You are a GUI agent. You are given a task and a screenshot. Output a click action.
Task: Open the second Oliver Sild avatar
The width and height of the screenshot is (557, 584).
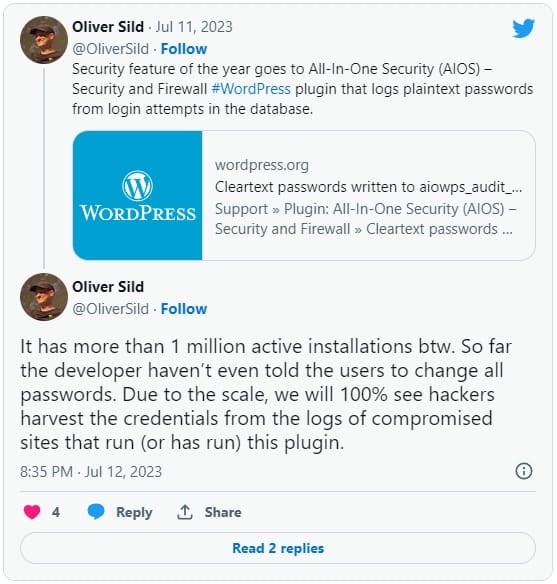44,297
